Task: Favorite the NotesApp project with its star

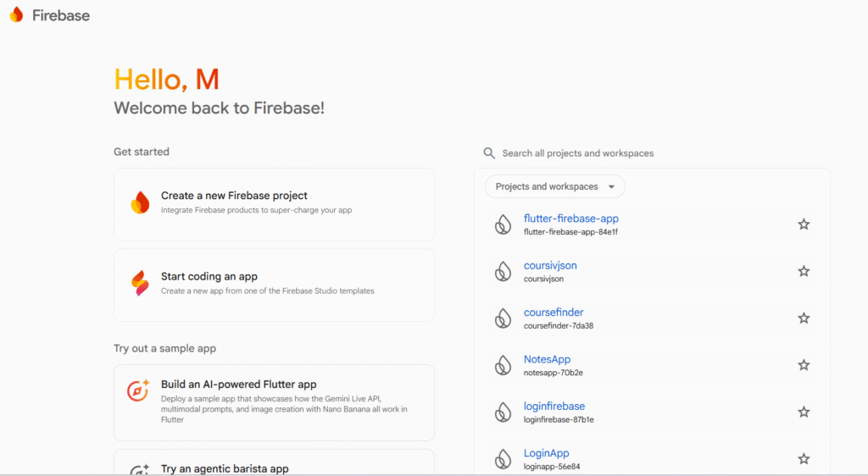Action: coord(804,365)
